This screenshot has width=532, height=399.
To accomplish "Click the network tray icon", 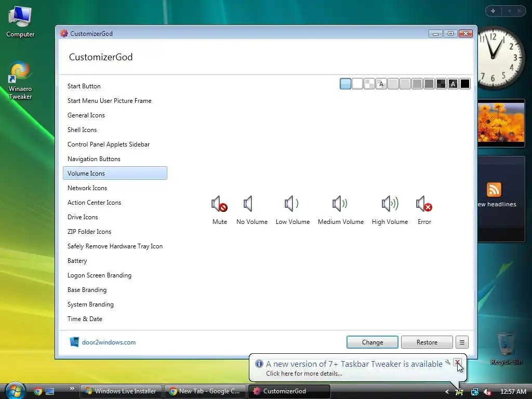I will pos(474,392).
